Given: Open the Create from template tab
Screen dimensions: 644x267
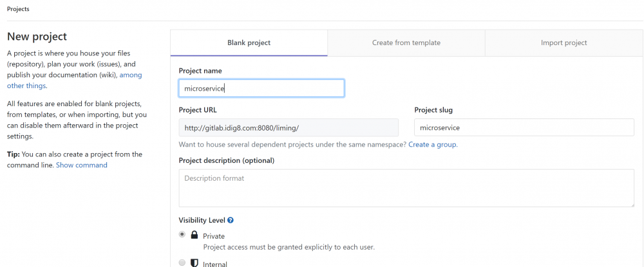Looking at the screenshot, I should (406, 42).
